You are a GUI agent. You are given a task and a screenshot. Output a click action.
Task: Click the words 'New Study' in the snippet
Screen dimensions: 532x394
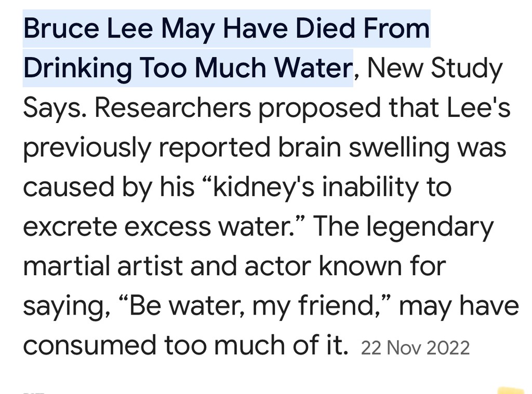pos(435,69)
